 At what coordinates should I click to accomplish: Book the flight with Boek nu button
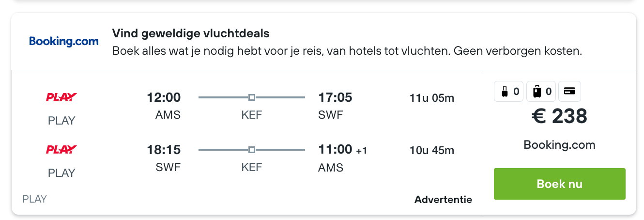point(560,184)
